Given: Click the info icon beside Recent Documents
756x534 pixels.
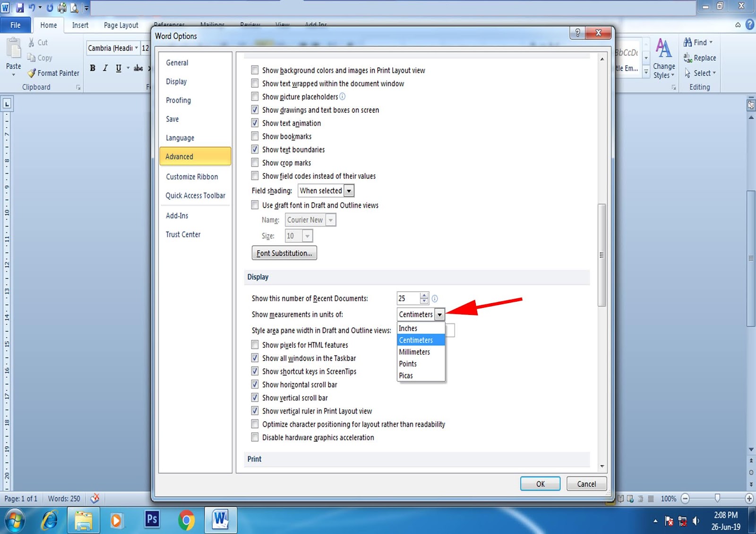Looking at the screenshot, I should coord(435,298).
